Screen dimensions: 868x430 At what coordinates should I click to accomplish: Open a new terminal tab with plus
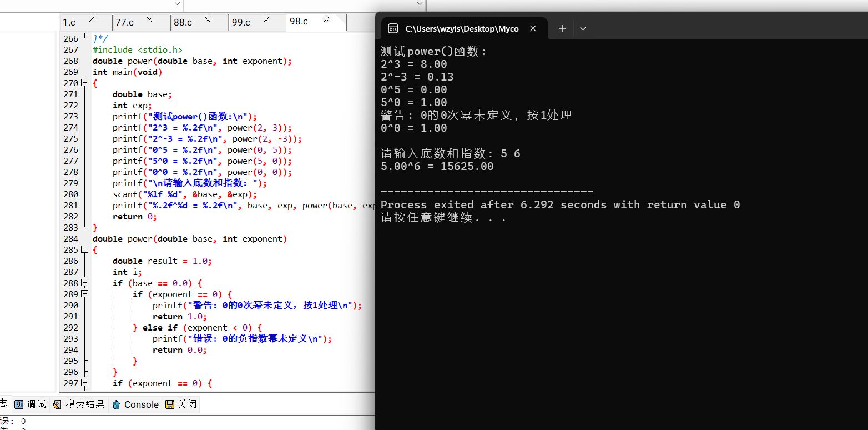point(562,28)
